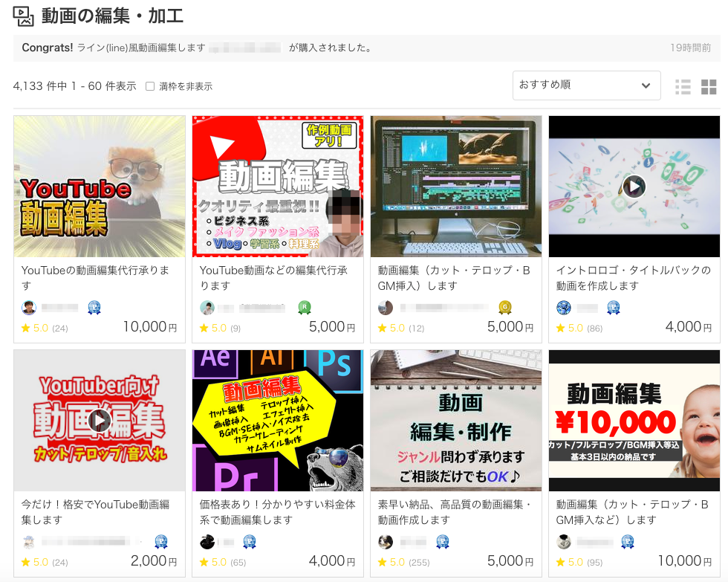
Task: Open seller avatar on "YouTubeの動画編集代行承ります" listing
Action: pyautogui.click(x=29, y=308)
